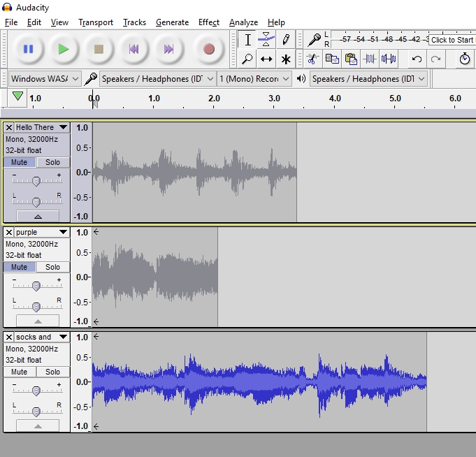Click the socks and track blue waveform
This screenshot has width=476, height=457.
pyautogui.click(x=259, y=382)
